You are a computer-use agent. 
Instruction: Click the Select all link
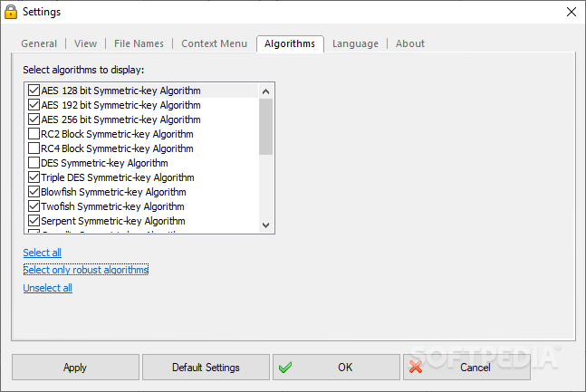[43, 253]
